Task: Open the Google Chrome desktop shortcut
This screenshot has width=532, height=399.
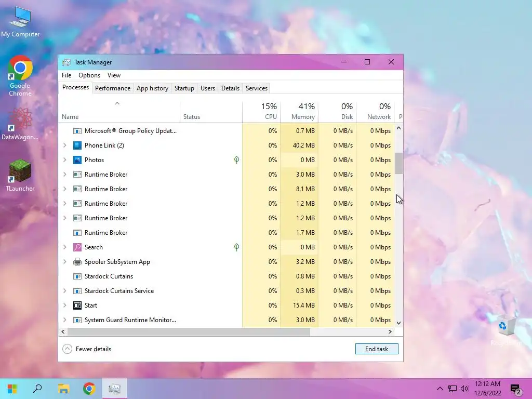Action: tap(20, 76)
